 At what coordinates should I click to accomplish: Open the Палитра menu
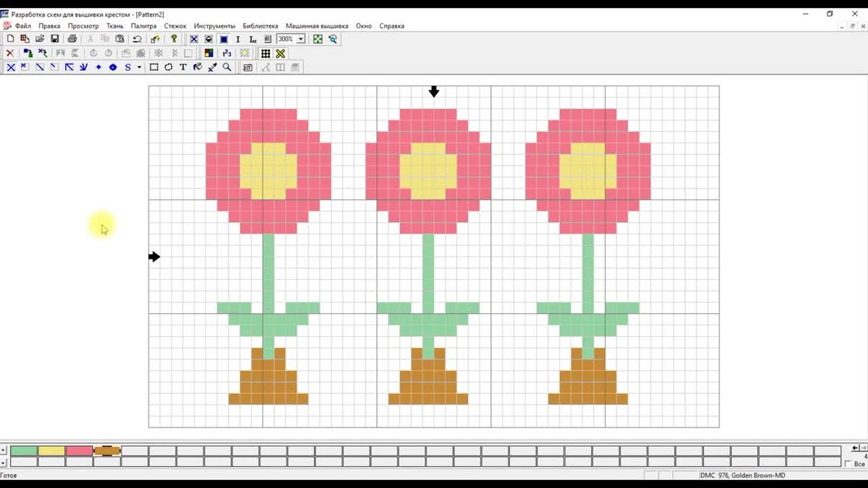tap(144, 26)
